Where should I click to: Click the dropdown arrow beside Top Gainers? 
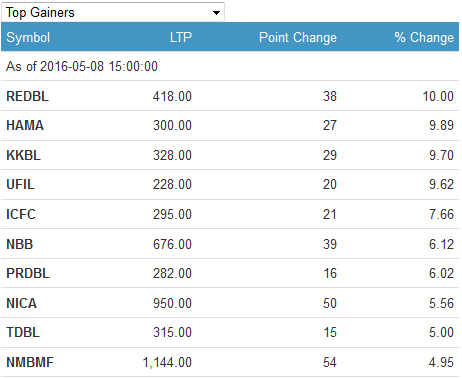coord(216,13)
